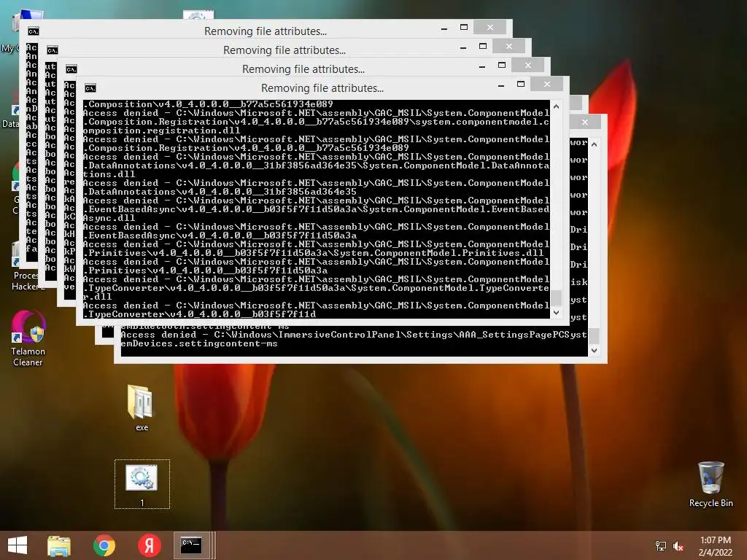Click the 'Async.dll' line in front console

[x=109, y=218]
